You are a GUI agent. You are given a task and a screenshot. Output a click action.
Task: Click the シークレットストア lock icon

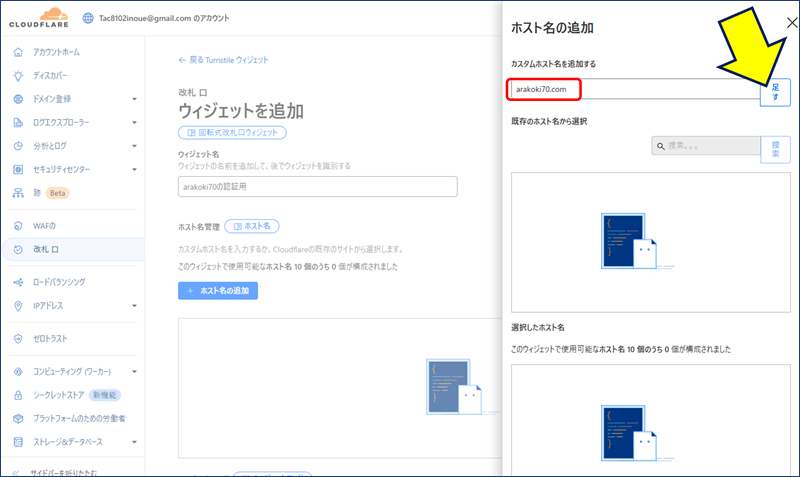[x=18, y=395]
